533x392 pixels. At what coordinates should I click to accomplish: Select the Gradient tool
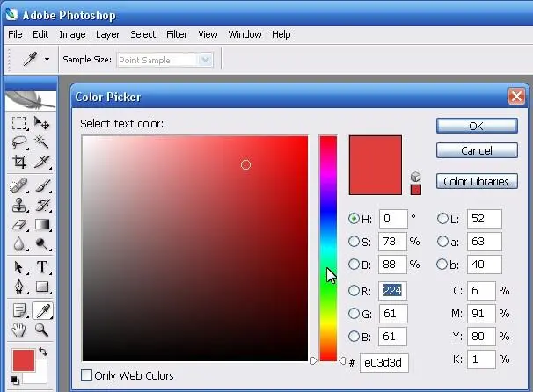pyautogui.click(x=42, y=224)
